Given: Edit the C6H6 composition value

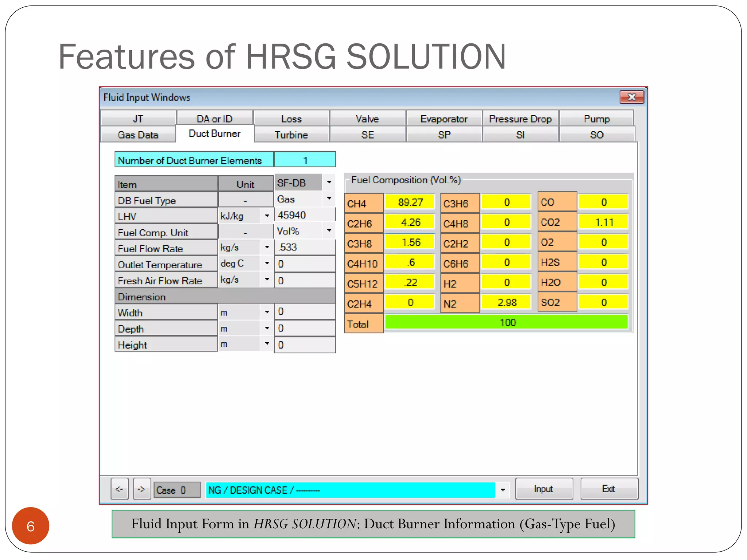Looking at the screenshot, I should click(x=506, y=262).
